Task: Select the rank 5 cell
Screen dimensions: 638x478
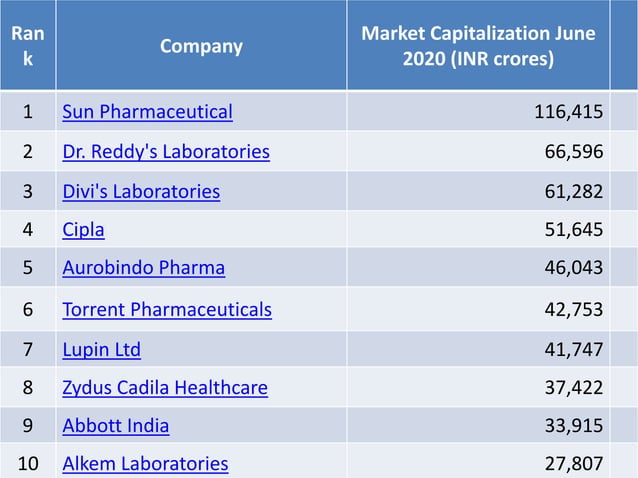Action: click(x=27, y=268)
